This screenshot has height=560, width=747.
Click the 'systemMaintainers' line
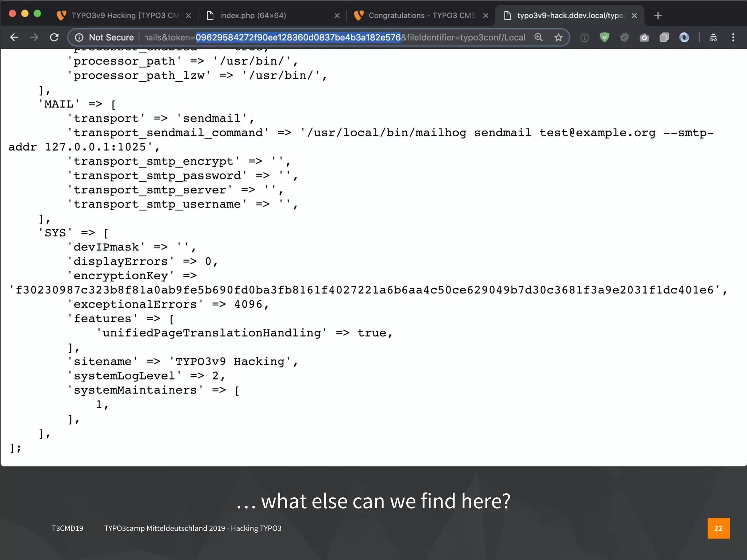coord(154,390)
